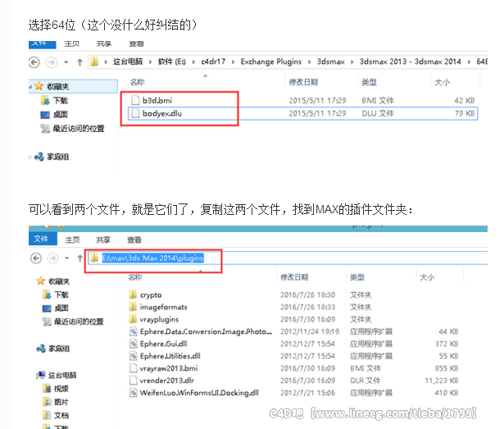Click Exchange Plugins breadcrumb segment
Image resolution: width=504 pixels, height=429 pixels.
click(271, 62)
